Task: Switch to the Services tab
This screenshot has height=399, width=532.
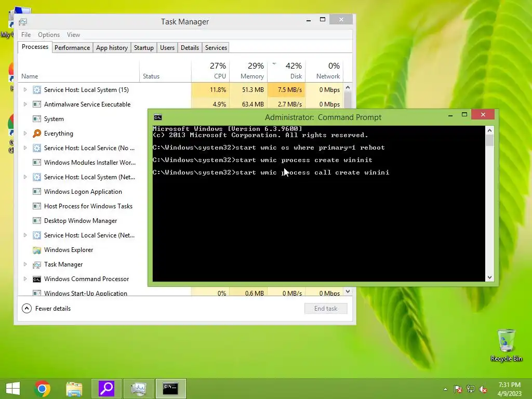Action: [x=216, y=48]
